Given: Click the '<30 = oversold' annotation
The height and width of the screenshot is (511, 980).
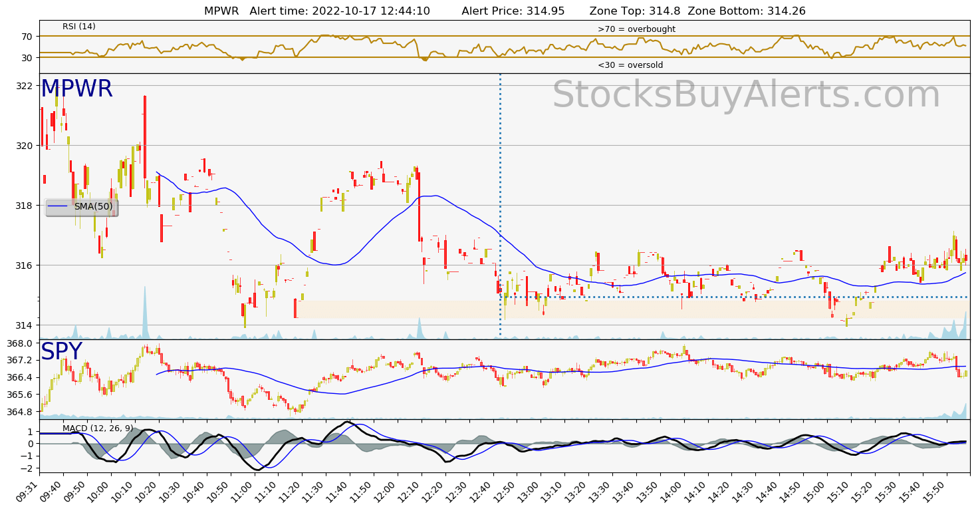Looking at the screenshot, I should [x=630, y=65].
